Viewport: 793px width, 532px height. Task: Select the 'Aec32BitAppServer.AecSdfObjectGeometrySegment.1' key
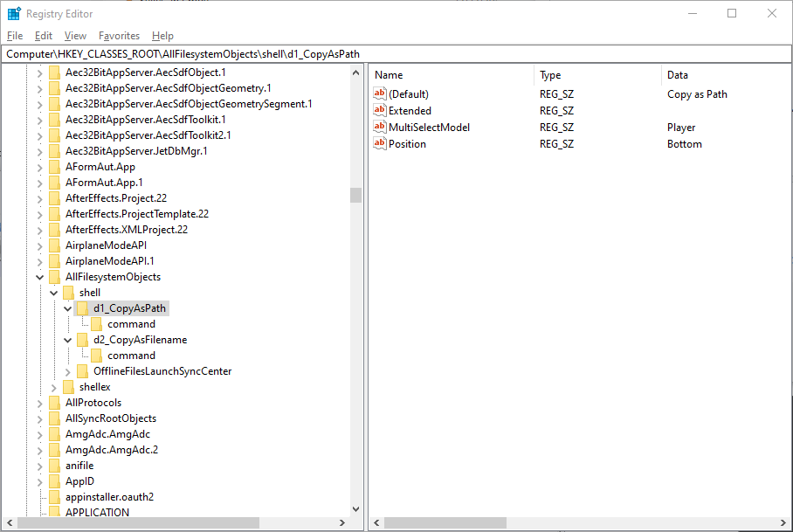pyautogui.click(x=189, y=104)
